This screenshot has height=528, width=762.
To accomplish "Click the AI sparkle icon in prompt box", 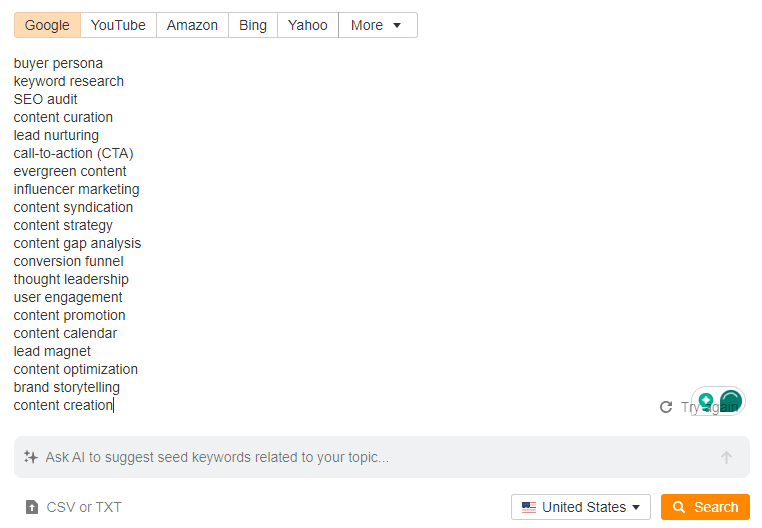I will click(31, 457).
